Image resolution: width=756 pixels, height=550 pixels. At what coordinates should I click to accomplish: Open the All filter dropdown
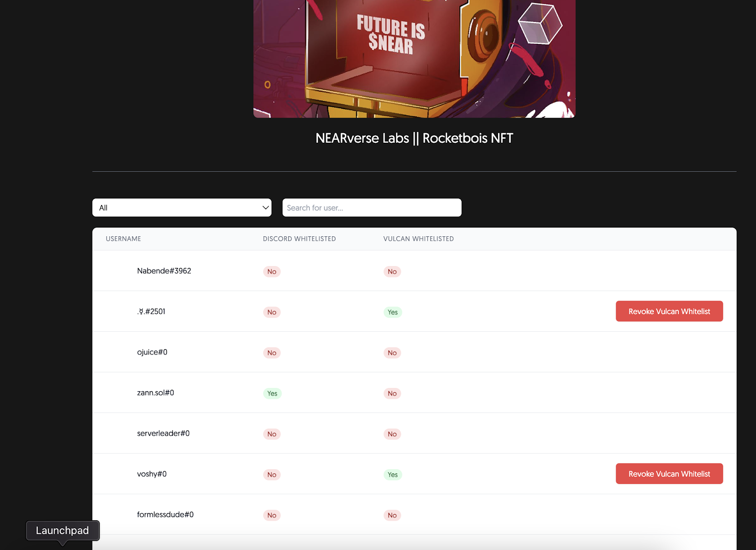click(x=182, y=207)
